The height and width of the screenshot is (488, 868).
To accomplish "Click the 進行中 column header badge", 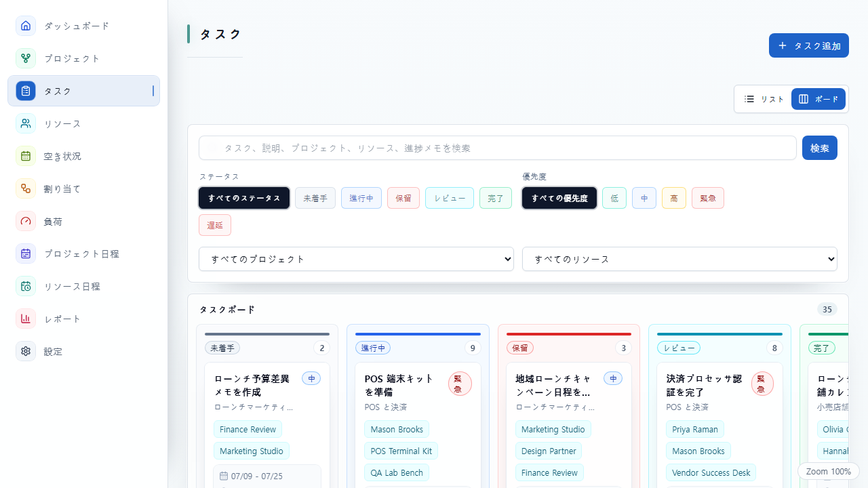I will (373, 348).
